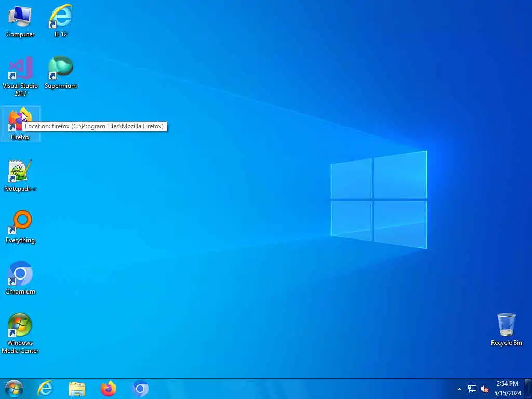The width and height of the screenshot is (532, 399).
Task: Click the Supermium label text
Action: tap(61, 86)
